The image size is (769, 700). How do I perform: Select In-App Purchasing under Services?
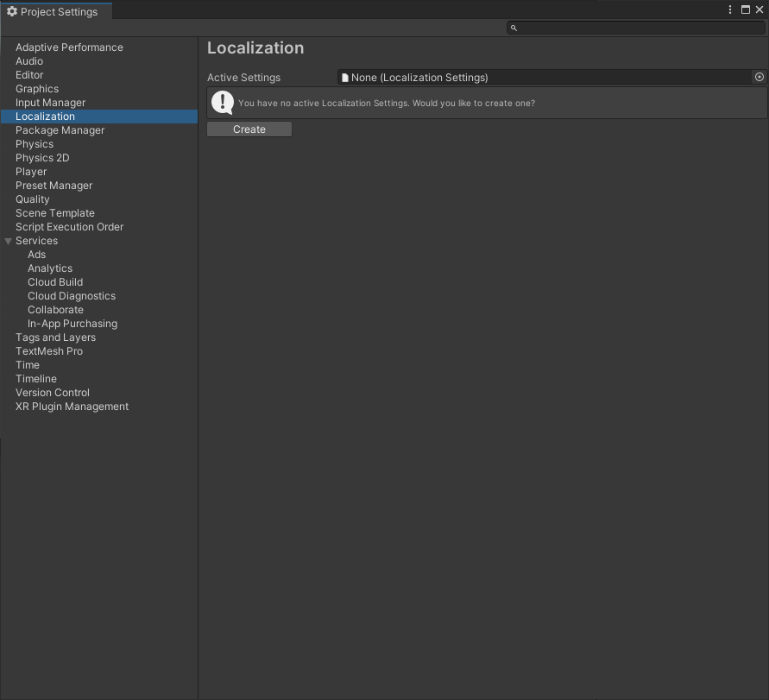pyautogui.click(x=72, y=323)
